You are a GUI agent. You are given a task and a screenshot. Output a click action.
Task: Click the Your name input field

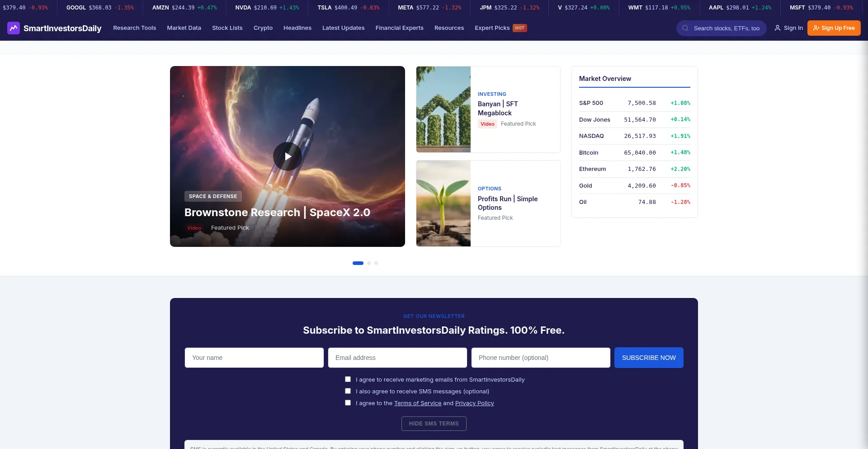tap(254, 358)
